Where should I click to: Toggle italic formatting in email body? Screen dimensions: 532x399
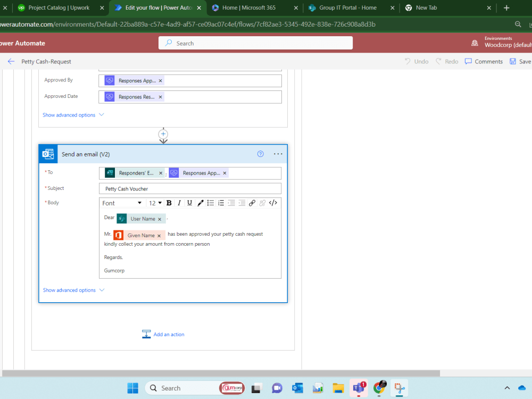click(179, 203)
